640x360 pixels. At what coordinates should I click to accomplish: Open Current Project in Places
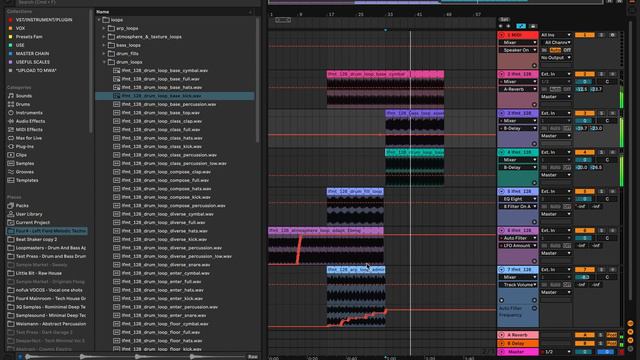[33, 222]
